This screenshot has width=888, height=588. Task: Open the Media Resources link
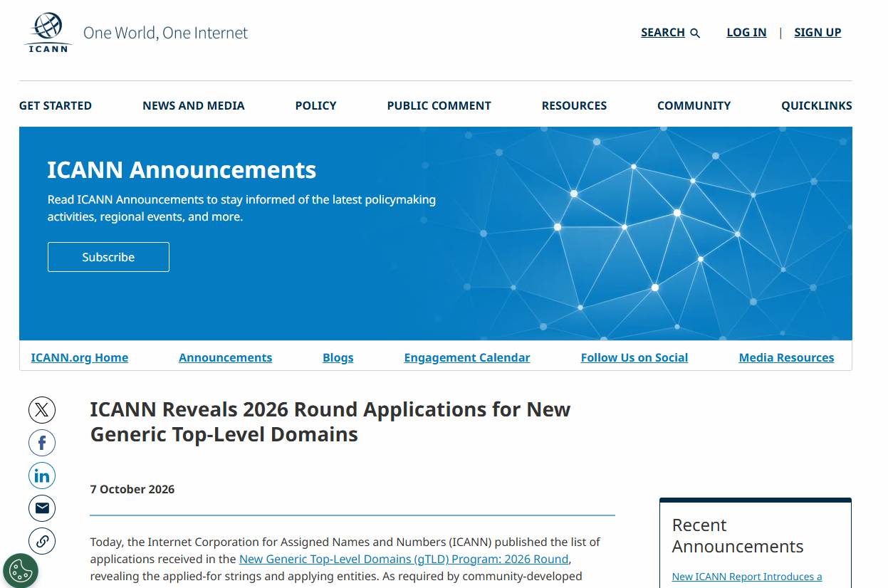[786, 357]
